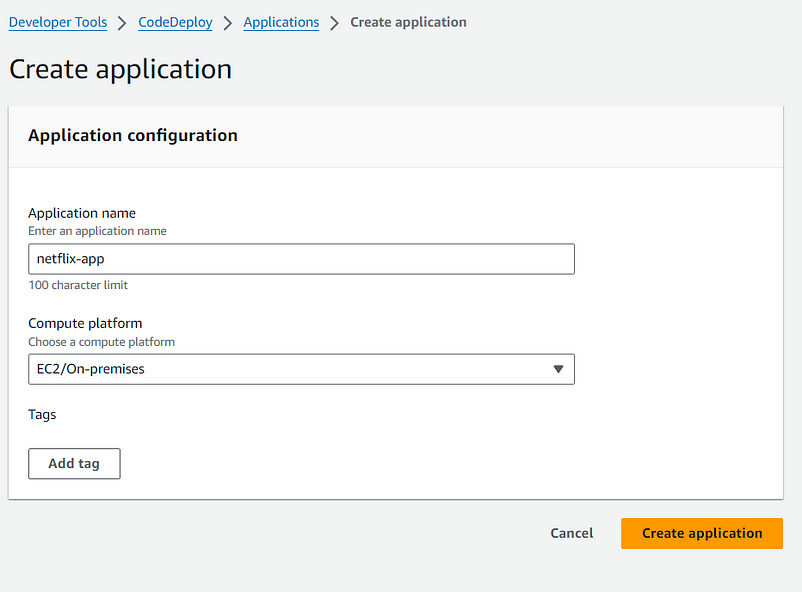Click the '100 character limit' hint text
This screenshot has height=592, width=802.
(78, 285)
